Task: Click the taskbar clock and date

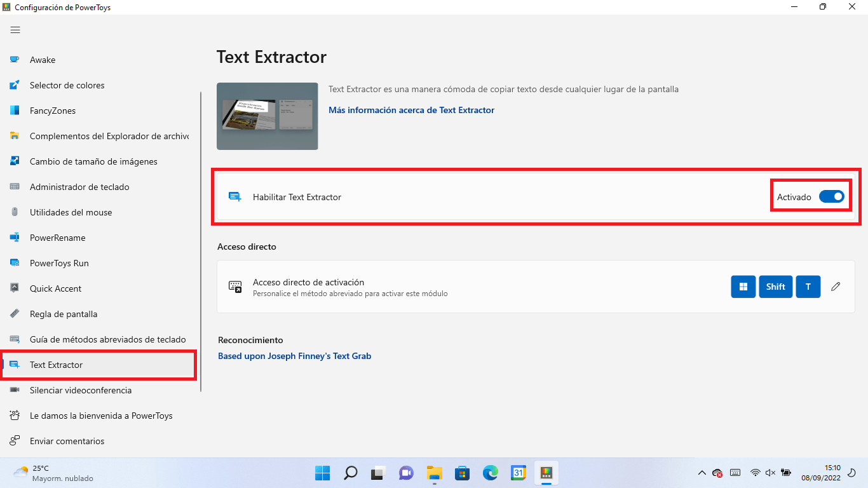Action: [x=820, y=473]
